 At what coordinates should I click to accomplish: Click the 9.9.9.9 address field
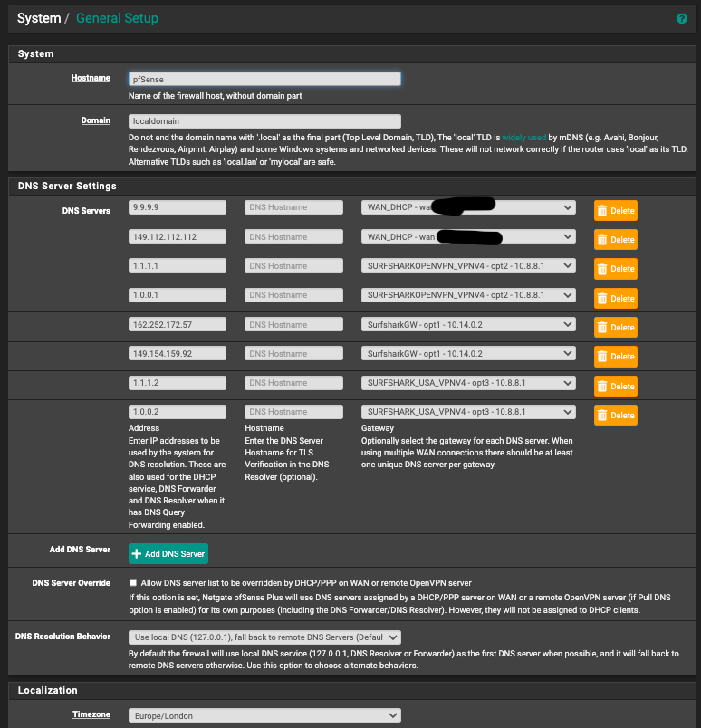point(178,207)
